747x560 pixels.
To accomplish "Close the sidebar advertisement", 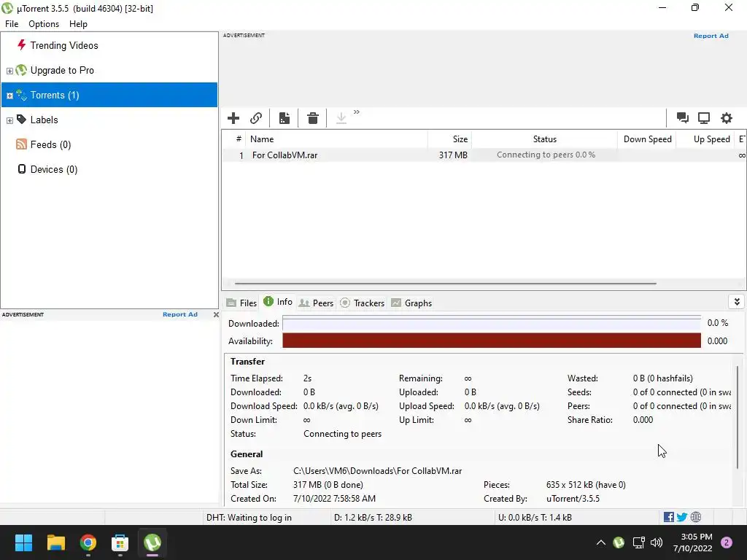I will tap(216, 315).
